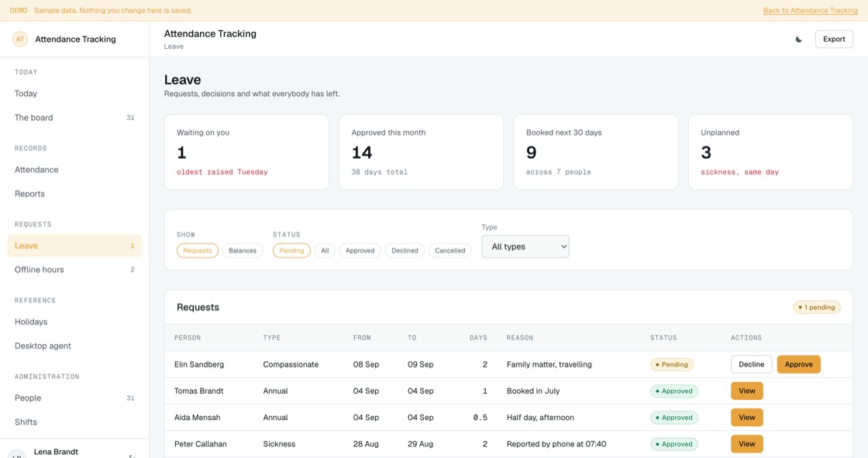Open People administration
Screen dimensions: 868x458
74,398
